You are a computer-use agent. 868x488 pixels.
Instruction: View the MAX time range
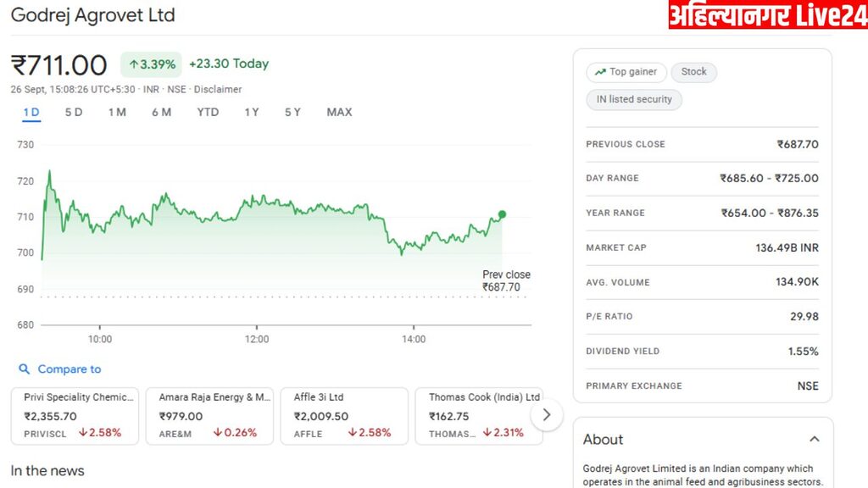tap(339, 112)
